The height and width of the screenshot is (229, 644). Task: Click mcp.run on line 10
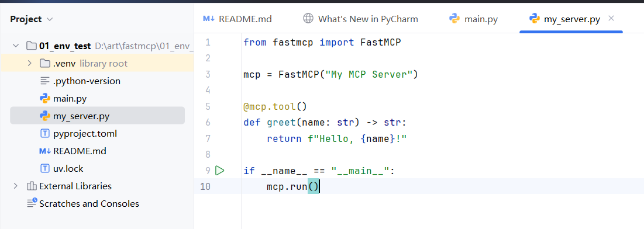[x=287, y=186]
